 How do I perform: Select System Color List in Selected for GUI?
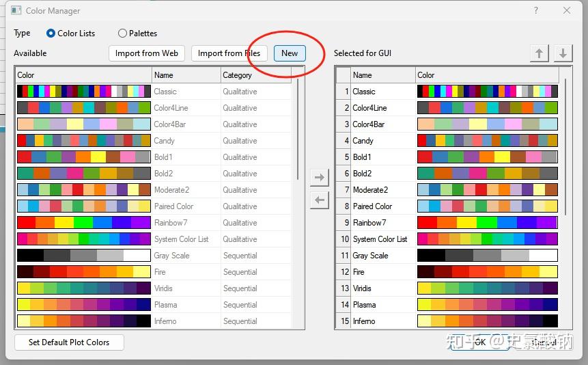[380, 239]
